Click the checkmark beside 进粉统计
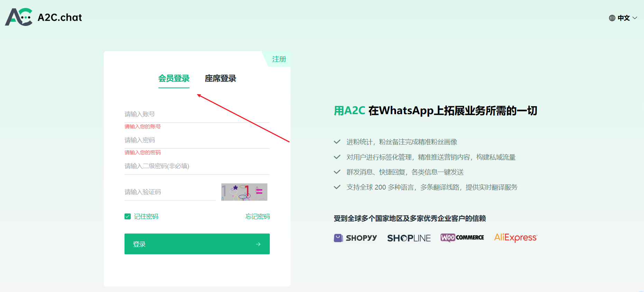This screenshot has width=644, height=292. tap(337, 142)
